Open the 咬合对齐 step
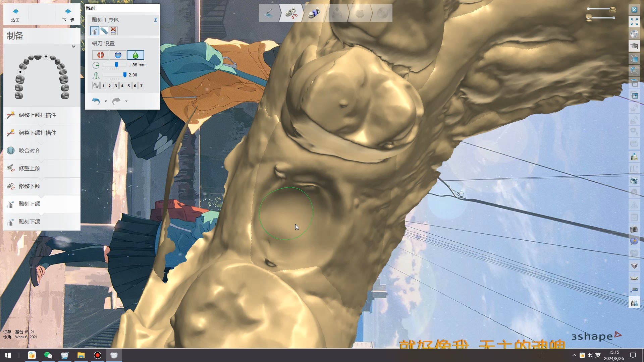 point(30,150)
